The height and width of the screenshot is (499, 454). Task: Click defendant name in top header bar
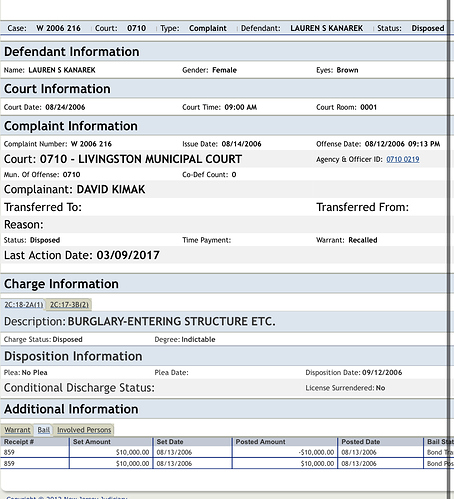pyautogui.click(x=327, y=28)
